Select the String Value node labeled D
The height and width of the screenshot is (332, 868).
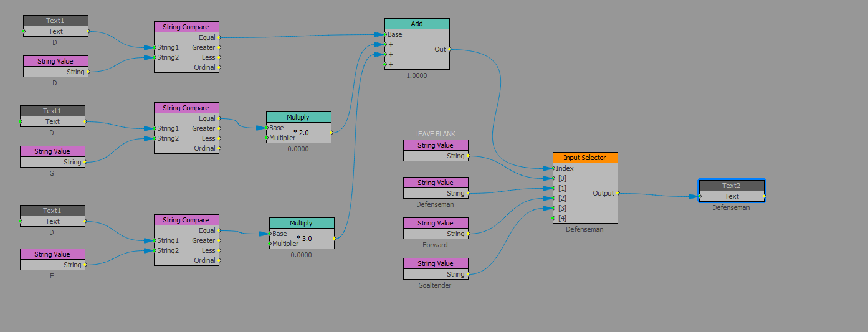point(55,61)
